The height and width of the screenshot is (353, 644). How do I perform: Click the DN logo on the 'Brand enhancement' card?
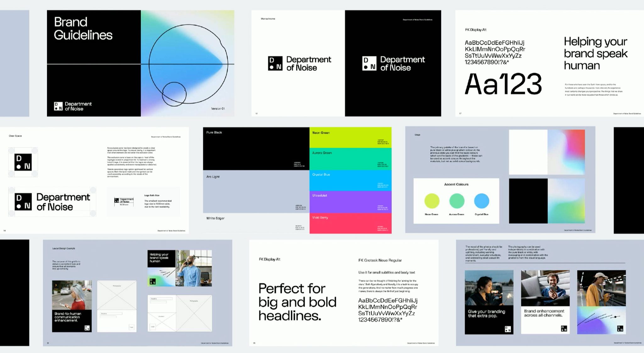(564, 328)
